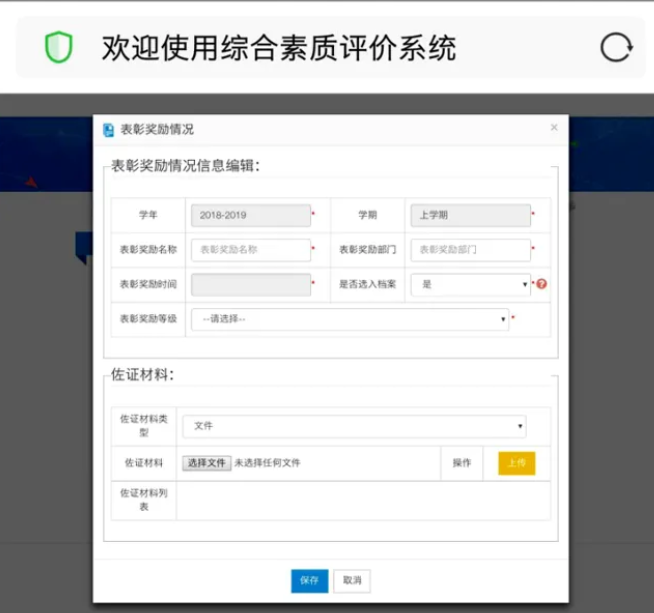
Task: Focus the 表彰奖励部门 input field
Action: point(470,250)
